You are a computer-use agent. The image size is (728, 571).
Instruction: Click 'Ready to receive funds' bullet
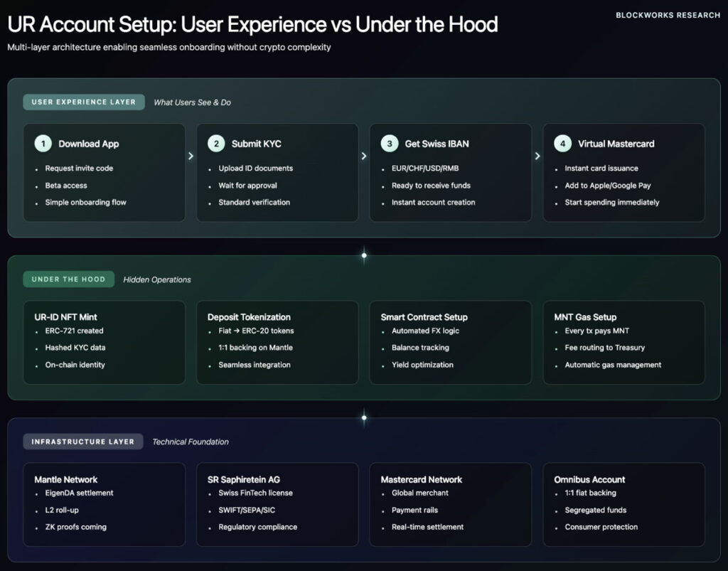(432, 185)
